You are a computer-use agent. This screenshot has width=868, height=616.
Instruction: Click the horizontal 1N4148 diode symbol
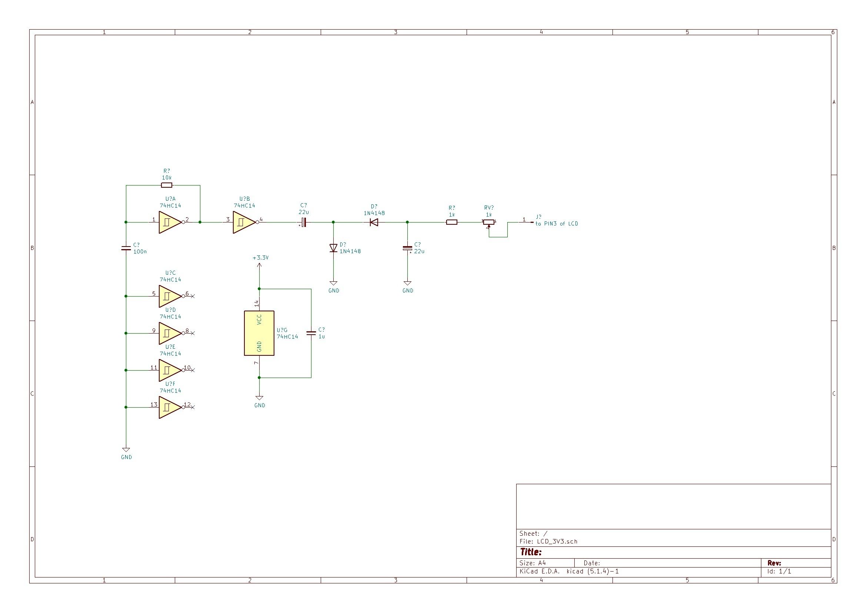374,222
